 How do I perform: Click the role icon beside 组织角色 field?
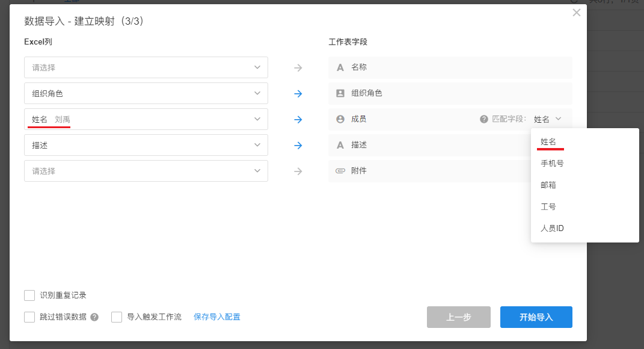[x=340, y=93]
